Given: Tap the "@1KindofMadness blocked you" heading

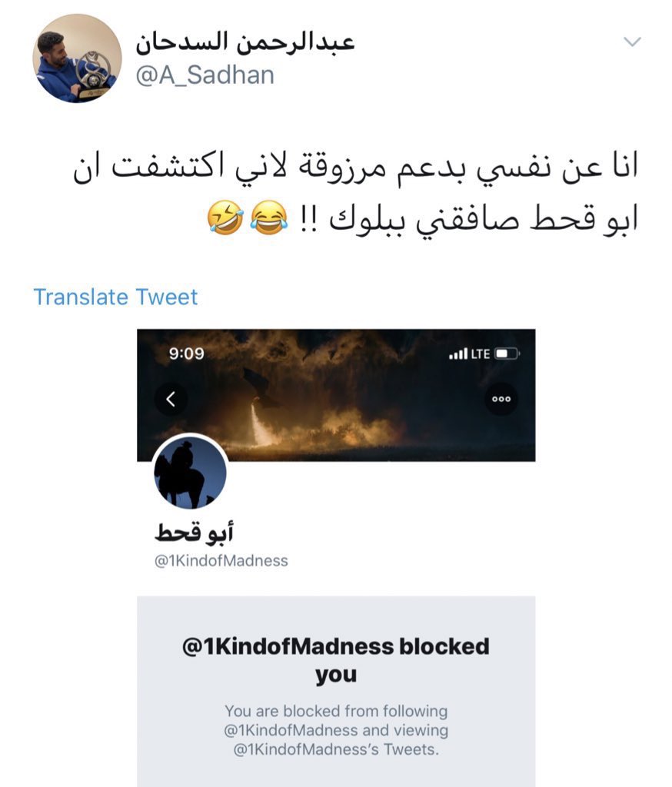Looking at the screenshot, I should 335,659.
